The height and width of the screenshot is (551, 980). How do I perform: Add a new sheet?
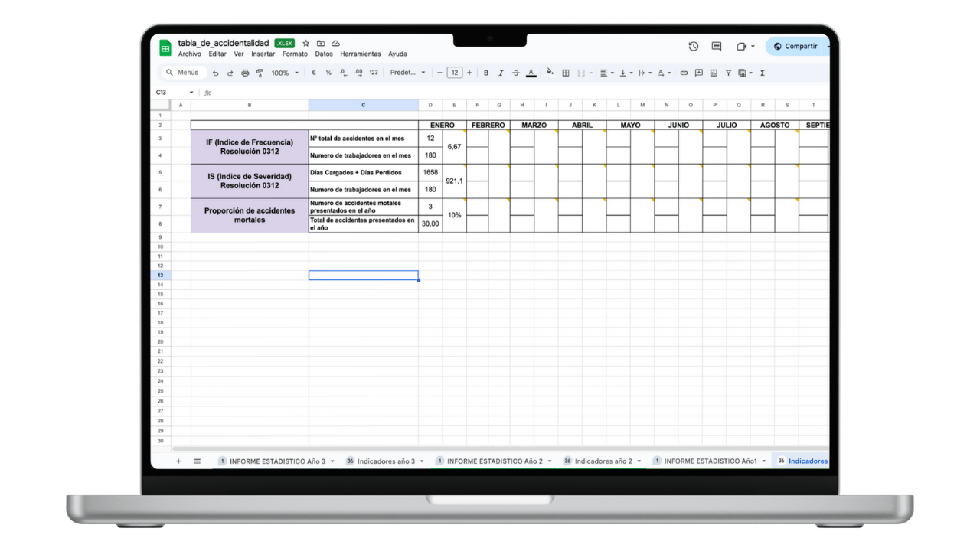point(178,461)
